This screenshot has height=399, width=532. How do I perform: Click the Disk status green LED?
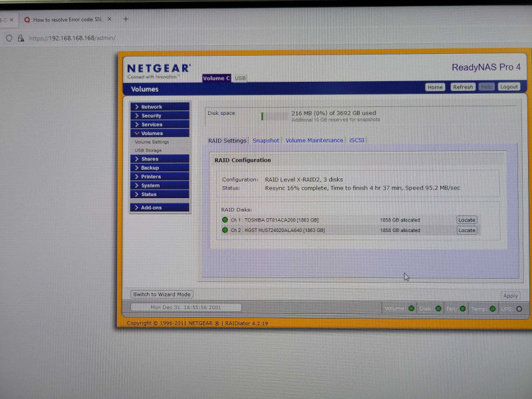(x=438, y=309)
